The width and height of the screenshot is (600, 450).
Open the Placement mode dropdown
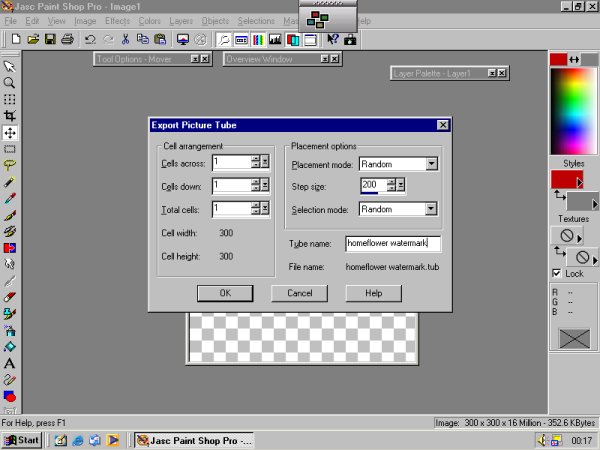coord(431,164)
